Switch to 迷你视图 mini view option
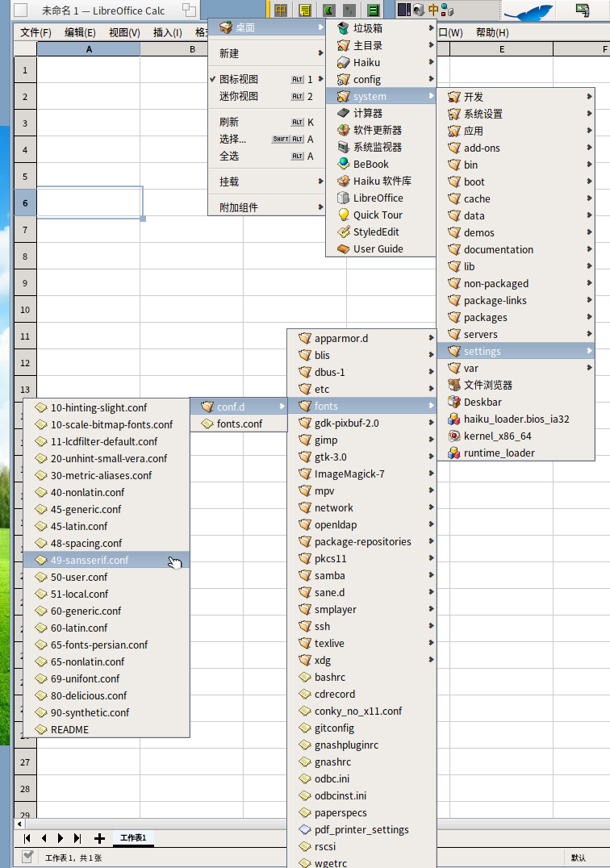Image resolution: width=610 pixels, height=868 pixels. pos(266,96)
